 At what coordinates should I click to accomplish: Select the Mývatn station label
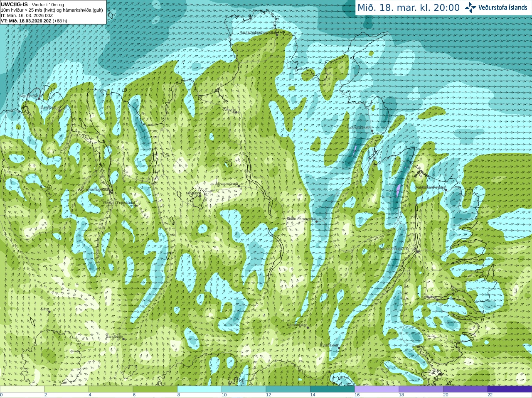193,193
